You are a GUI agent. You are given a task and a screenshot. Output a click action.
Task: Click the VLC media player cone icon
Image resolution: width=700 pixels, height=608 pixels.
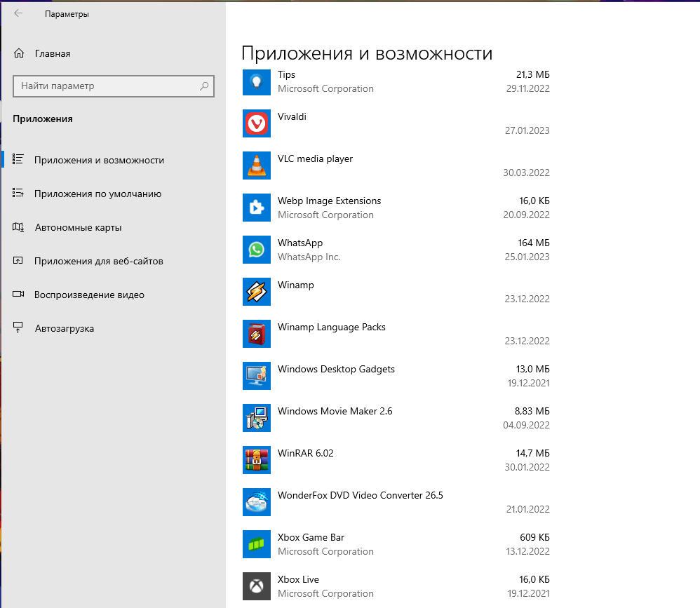point(257,165)
